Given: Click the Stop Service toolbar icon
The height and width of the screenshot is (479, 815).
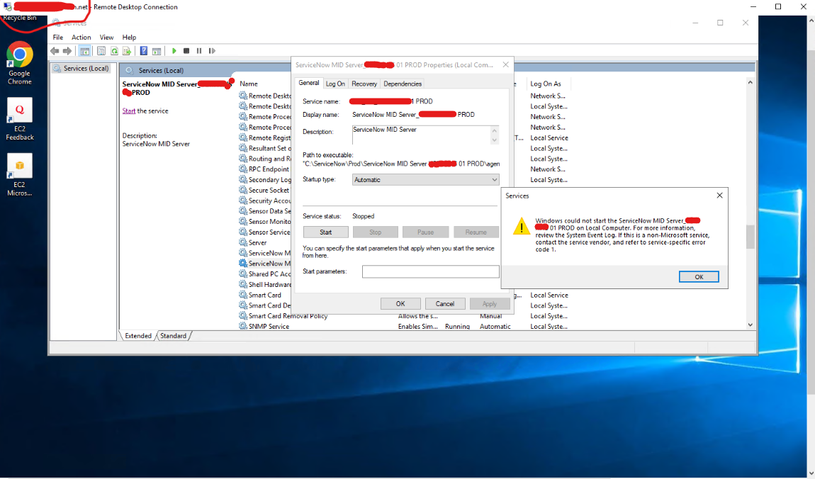Looking at the screenshot, I should [x=187, y=51].
